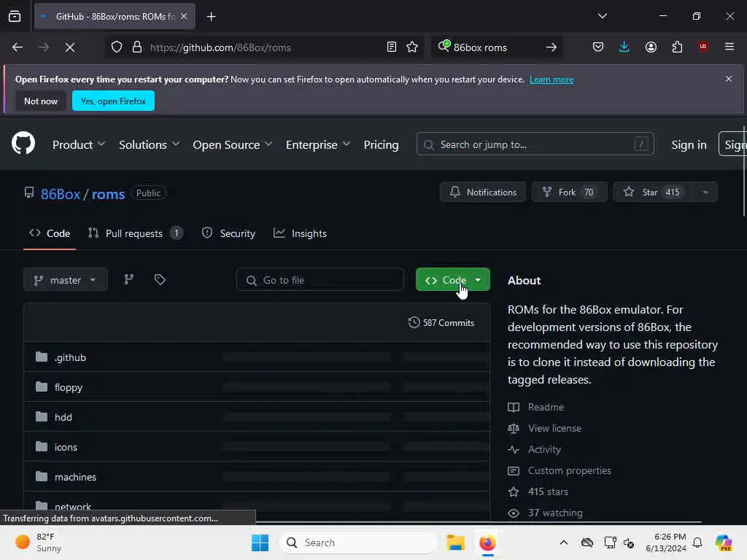Focus the Search or jump to box
The width and height of the screenshot is (747, 560).
coord(535,144)
